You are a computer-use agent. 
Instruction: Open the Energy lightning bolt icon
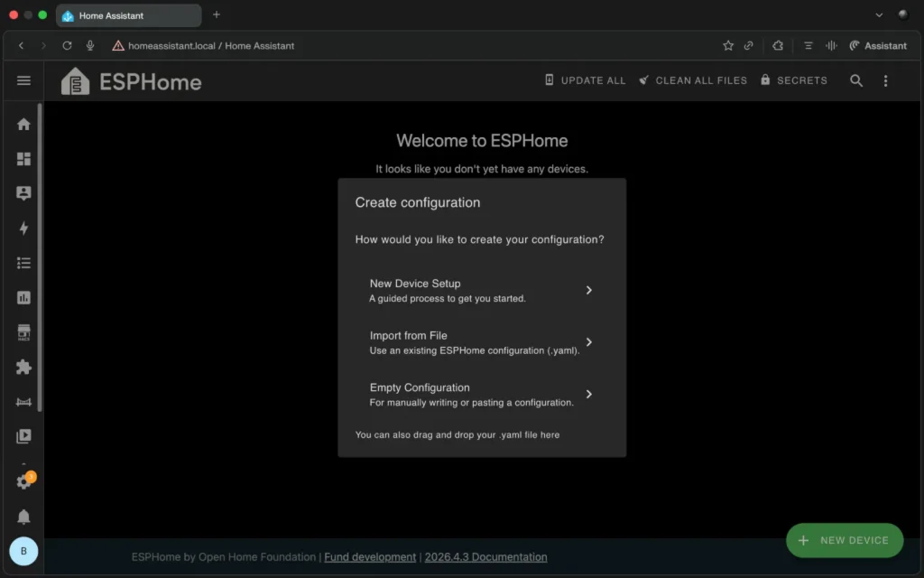tap(23, 228)
